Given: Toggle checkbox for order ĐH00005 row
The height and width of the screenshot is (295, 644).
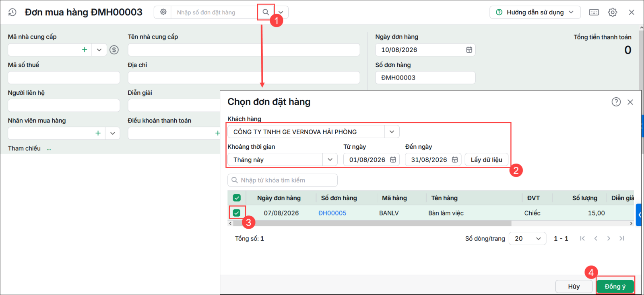Looking at the screenshot, I should pyautogui.click(x=237, y=213).
